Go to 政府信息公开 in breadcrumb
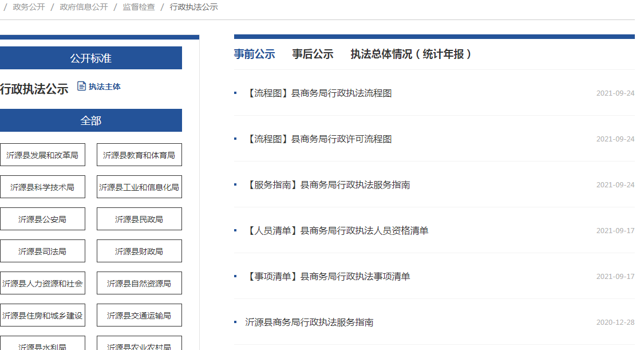Screen dimensions: 644x350 (x=83, y=7)
